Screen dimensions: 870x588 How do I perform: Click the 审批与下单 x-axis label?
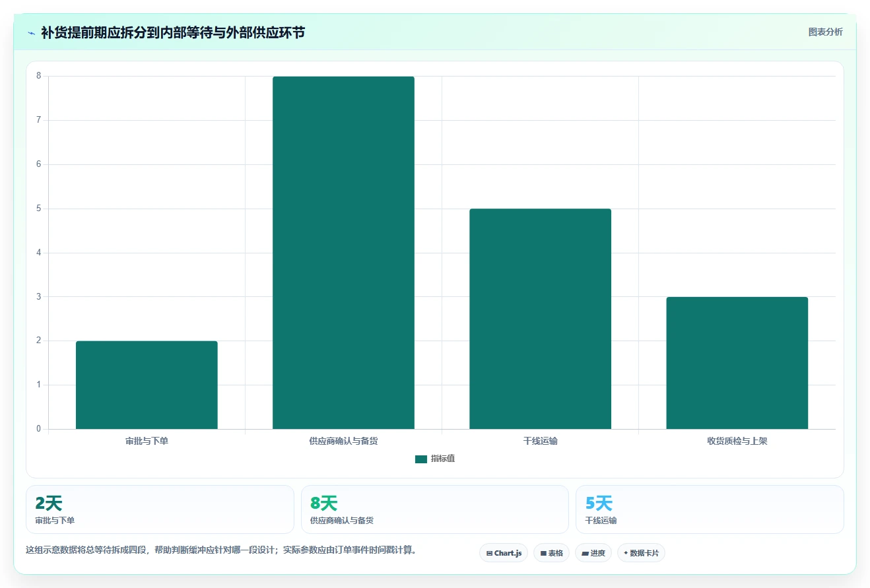pyautogui.click(x=147, y=441)
